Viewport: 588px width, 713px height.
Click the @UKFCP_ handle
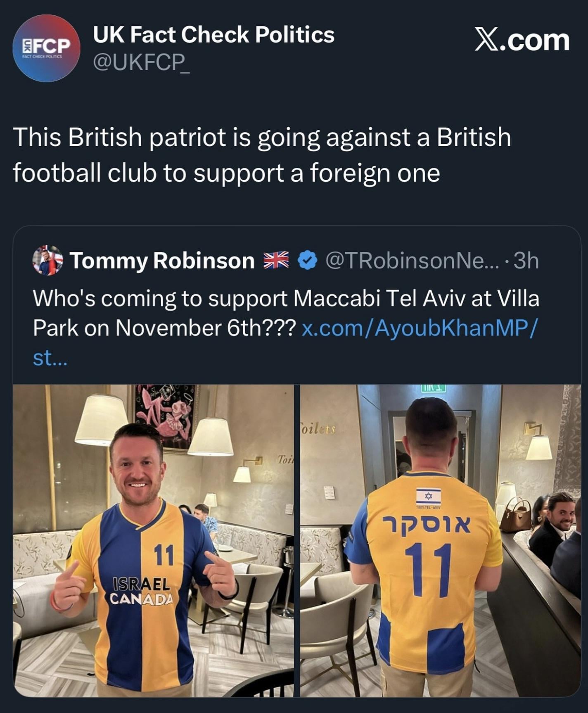142,62
